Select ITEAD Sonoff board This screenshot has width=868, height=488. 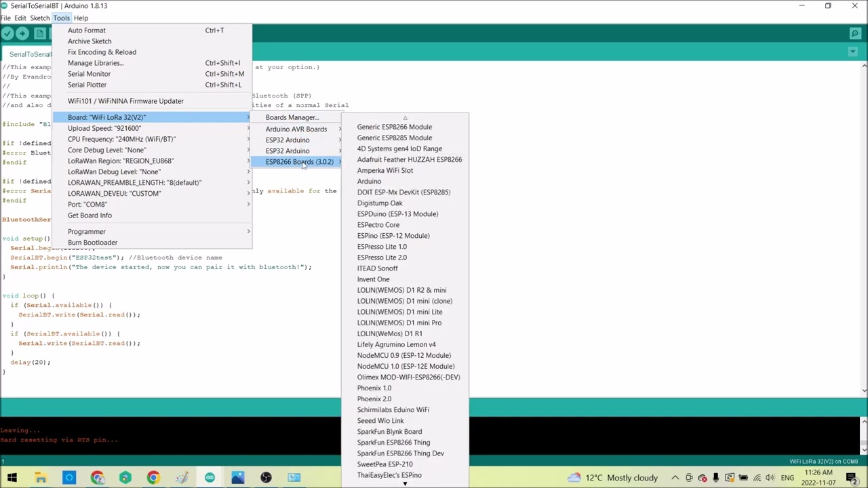(405, 268)
